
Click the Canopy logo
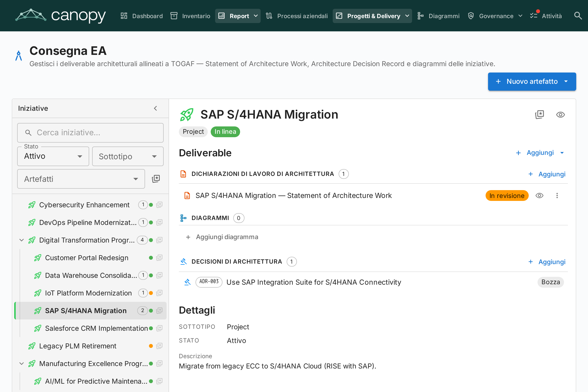click(x=61, y=16)
